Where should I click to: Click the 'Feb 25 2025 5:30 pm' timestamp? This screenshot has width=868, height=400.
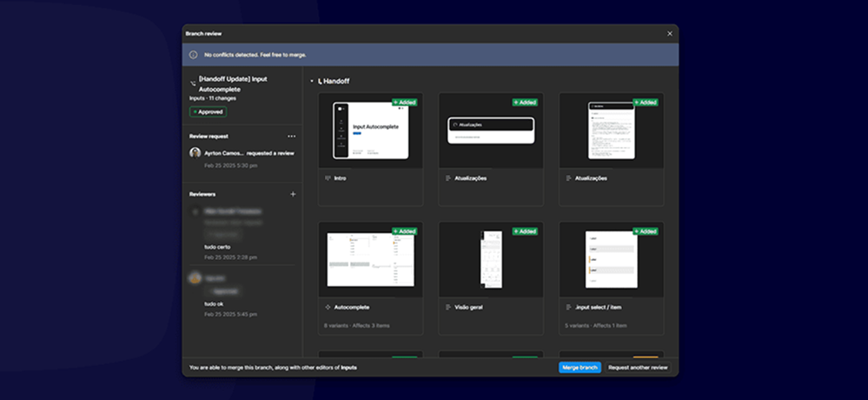(x=231, y=165)
